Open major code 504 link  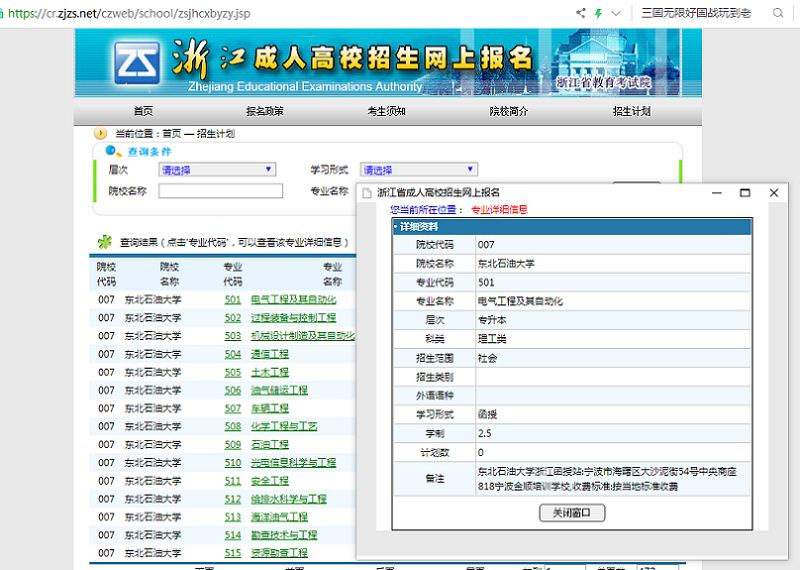233,354
